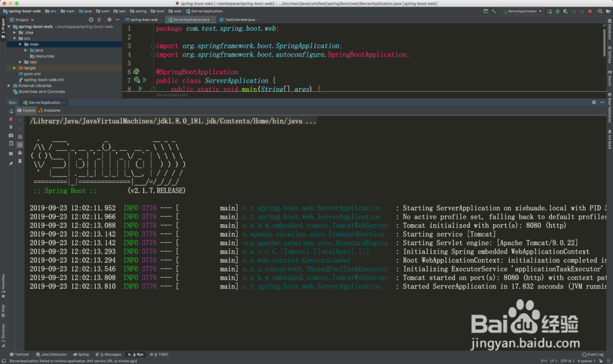Open Messages tool window
This screenshot has height=364, width=613.
[x=109, y=355]
